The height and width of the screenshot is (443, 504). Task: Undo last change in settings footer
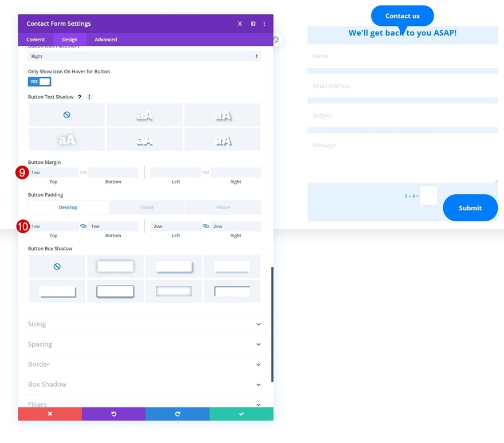pyautogui.click(x=114, y=414)
